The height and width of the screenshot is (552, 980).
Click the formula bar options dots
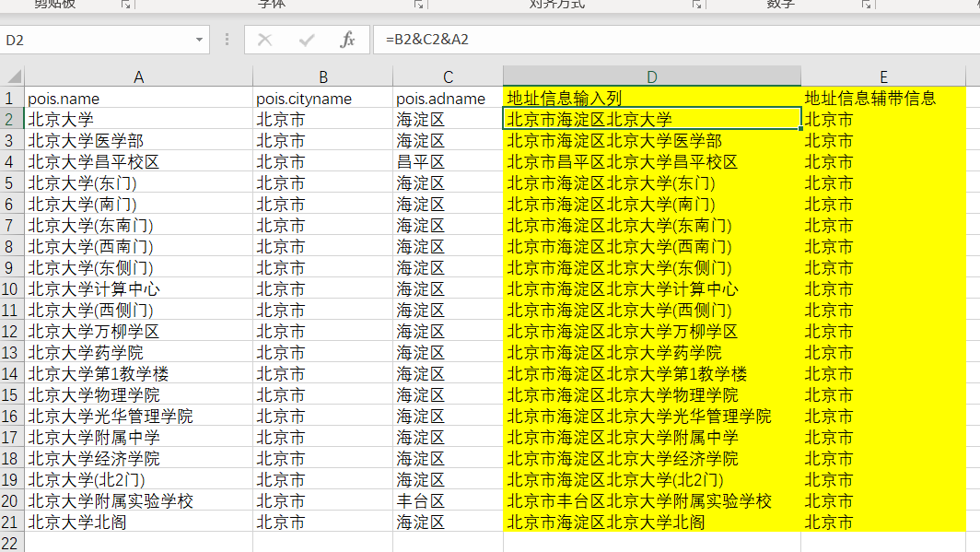click(227, 40)
